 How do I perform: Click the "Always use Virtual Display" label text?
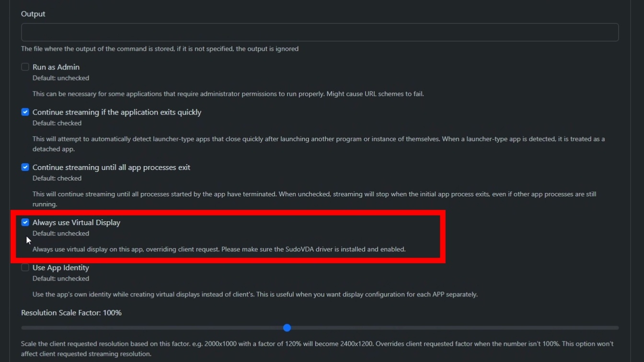76,222
